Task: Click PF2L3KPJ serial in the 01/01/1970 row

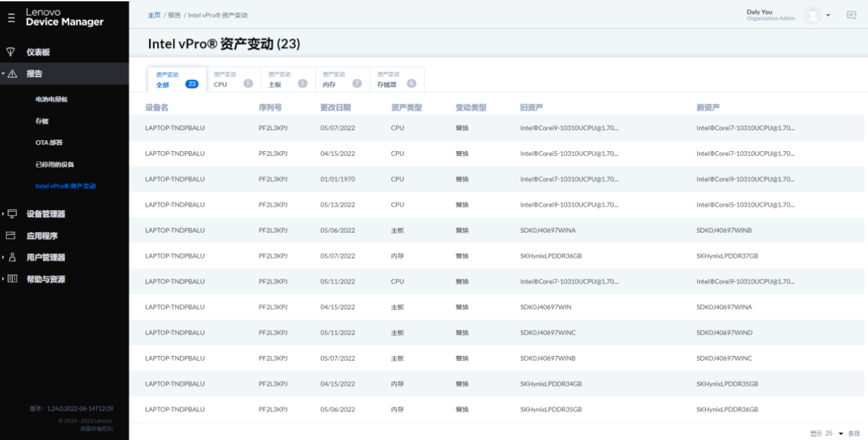Action: (x=273, y=179)
